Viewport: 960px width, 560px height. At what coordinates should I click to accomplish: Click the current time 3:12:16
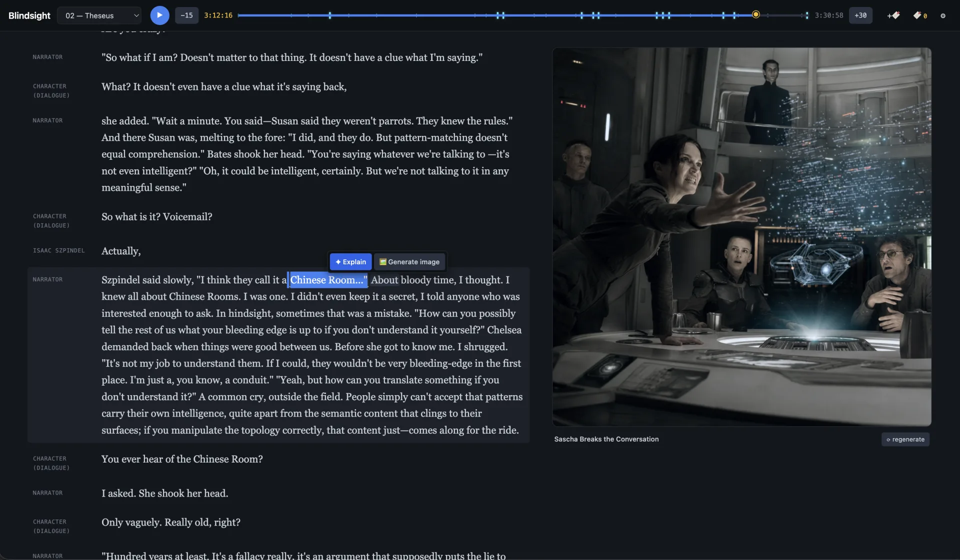[x=218, y=15]
